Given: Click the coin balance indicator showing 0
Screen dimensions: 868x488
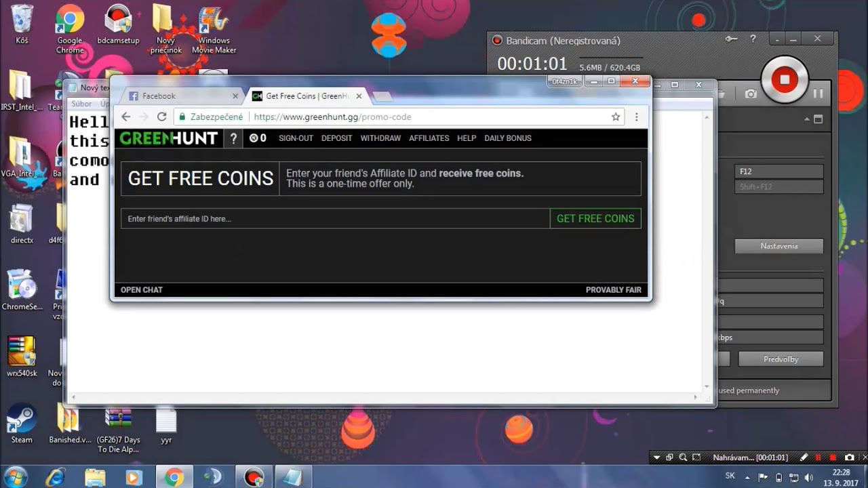Looking at the screenshot, I should 258,138.
